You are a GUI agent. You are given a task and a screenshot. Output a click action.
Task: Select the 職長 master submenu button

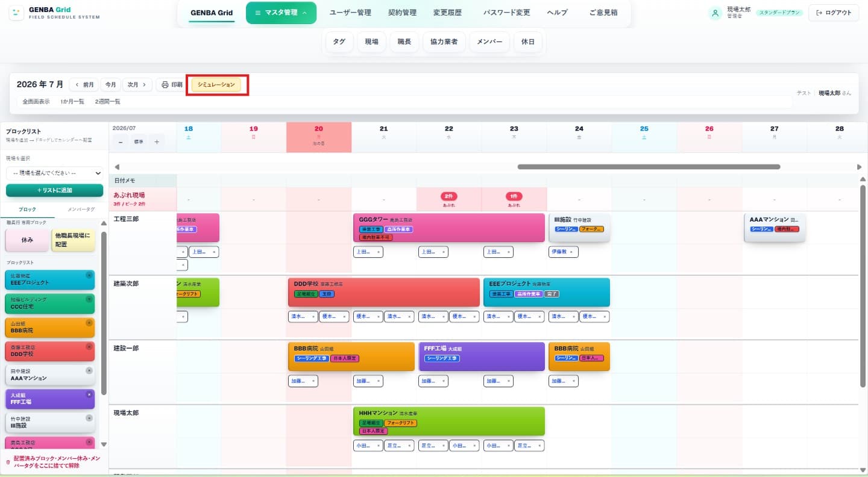coord(404,42)
